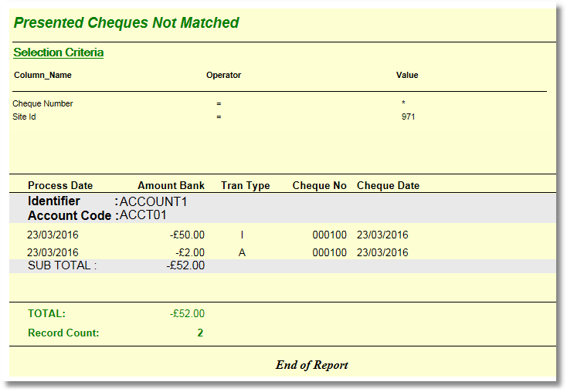The image size is (567, 392).
Task: Click the Amount Bank column header
Action: (171, 185)
